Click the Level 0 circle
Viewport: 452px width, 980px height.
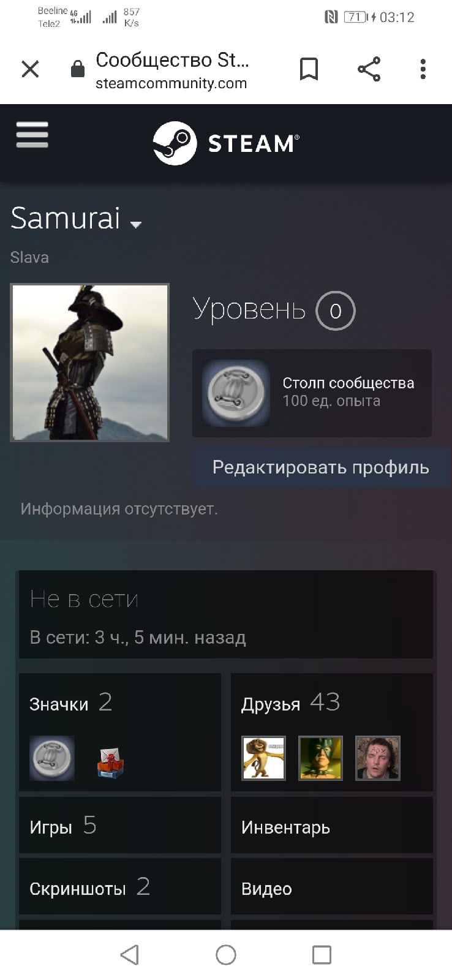pyautogui.click(x=335, y=311)
